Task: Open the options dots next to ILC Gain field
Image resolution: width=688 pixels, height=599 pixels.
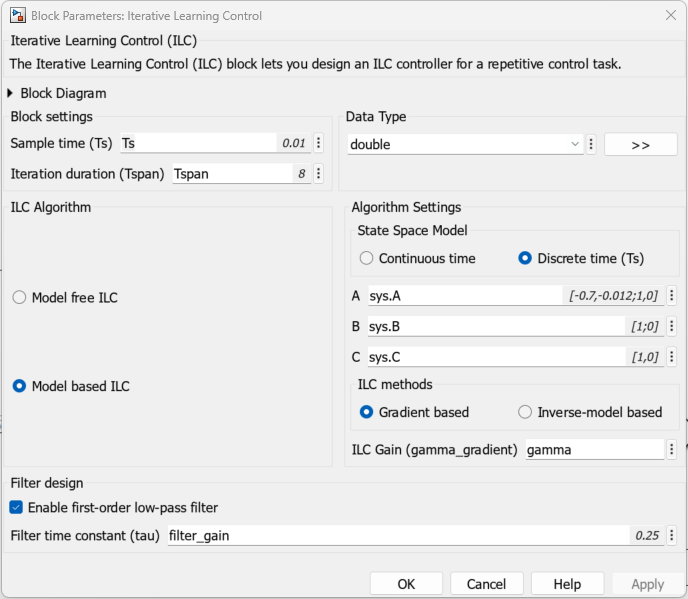Action: click(x=671, y=449)
